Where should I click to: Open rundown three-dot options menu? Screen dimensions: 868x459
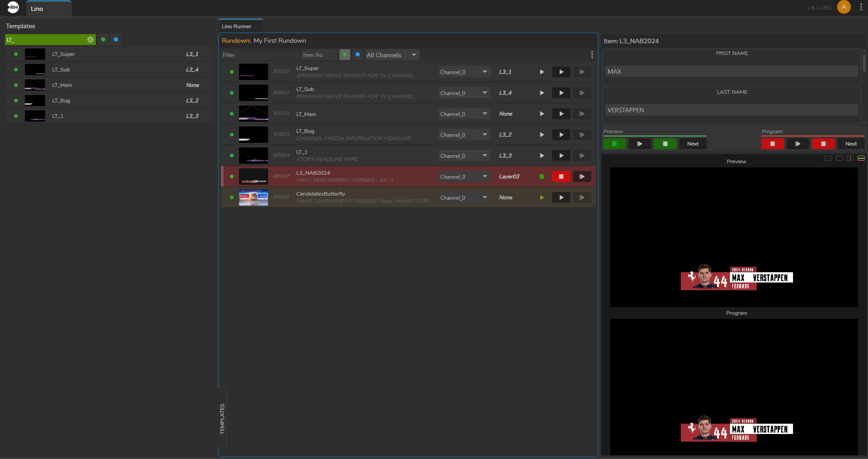592,55
